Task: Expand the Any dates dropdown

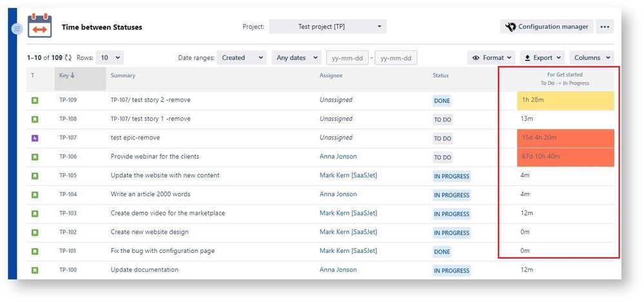Action: (x=297, y=58)
